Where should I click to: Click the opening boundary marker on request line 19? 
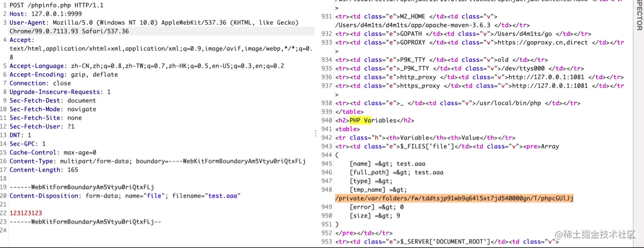pyautogui.click(x=81, y=187)
